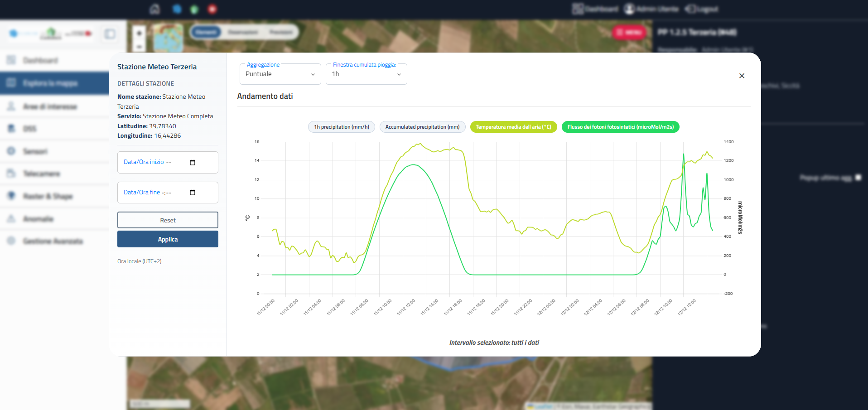Viewport: 868px width, 410px height.
Task: Open calendar picker for Data/Ora fine
Action: coord(193,193)
